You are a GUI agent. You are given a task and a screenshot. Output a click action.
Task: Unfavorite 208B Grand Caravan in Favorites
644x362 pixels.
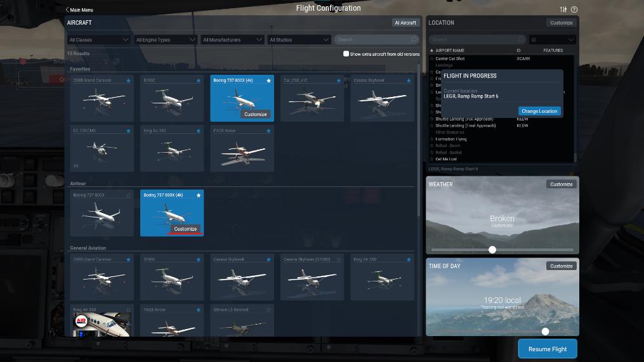pos(129,81)
